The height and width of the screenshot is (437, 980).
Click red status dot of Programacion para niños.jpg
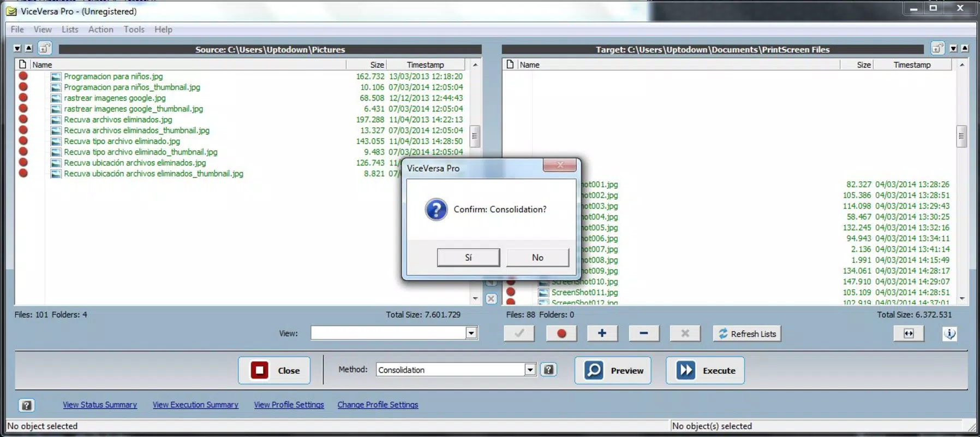23,76
